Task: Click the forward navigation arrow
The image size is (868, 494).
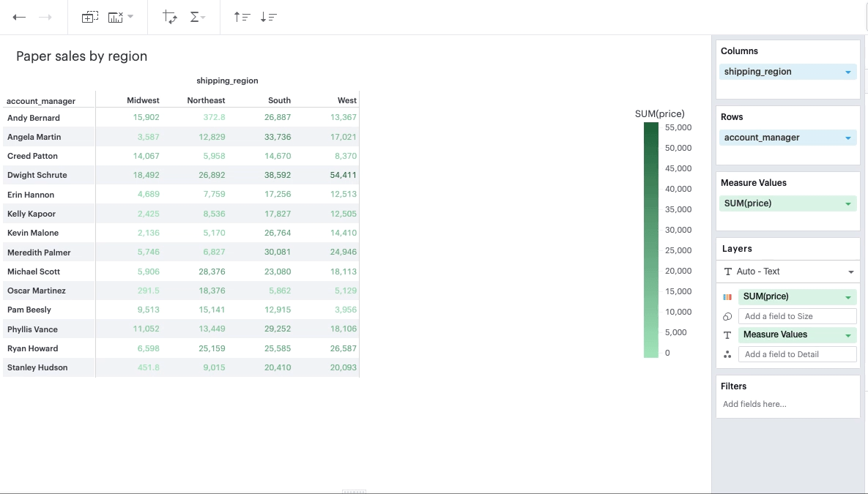Action: 44,16
